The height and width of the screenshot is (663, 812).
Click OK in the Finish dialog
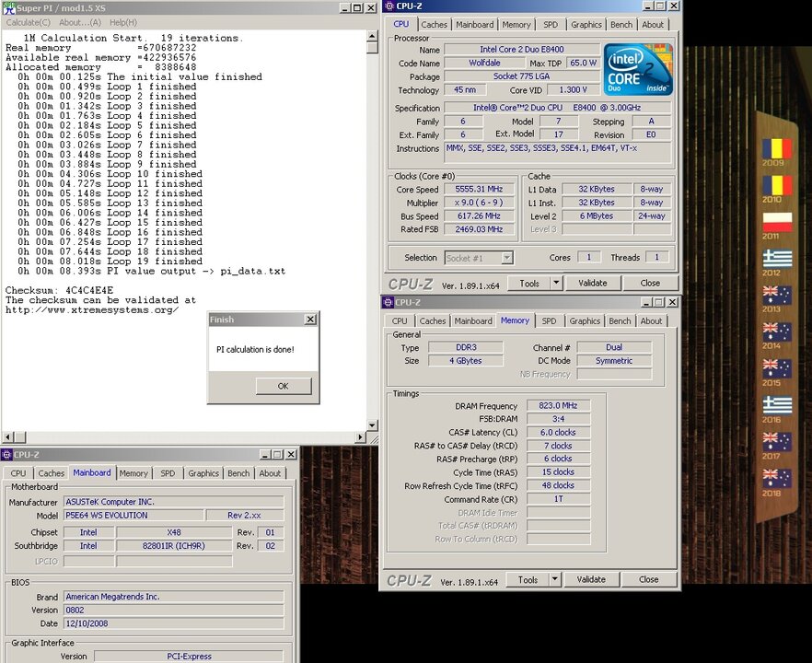tap(284, 386)
